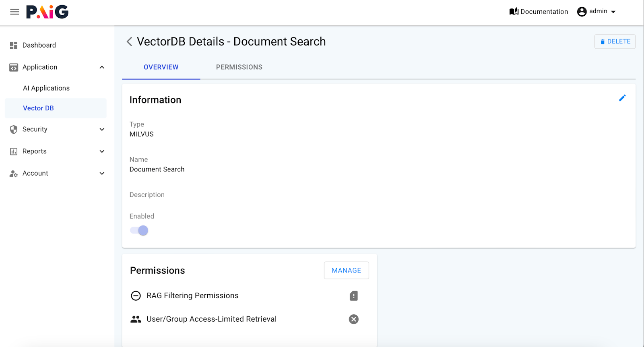Click the Permissions card heading
The height and width of the screenshot is (347, 644).
[157, 271]
